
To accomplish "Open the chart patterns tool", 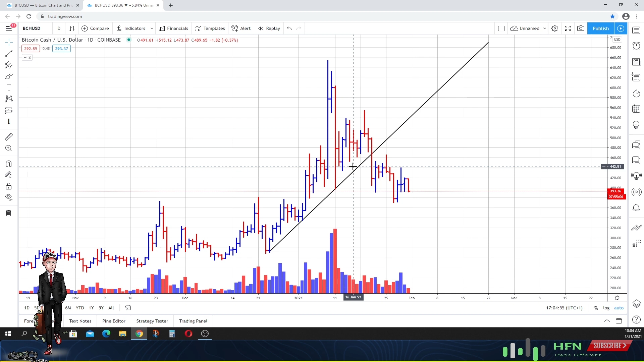I will (x=9, y=99).
